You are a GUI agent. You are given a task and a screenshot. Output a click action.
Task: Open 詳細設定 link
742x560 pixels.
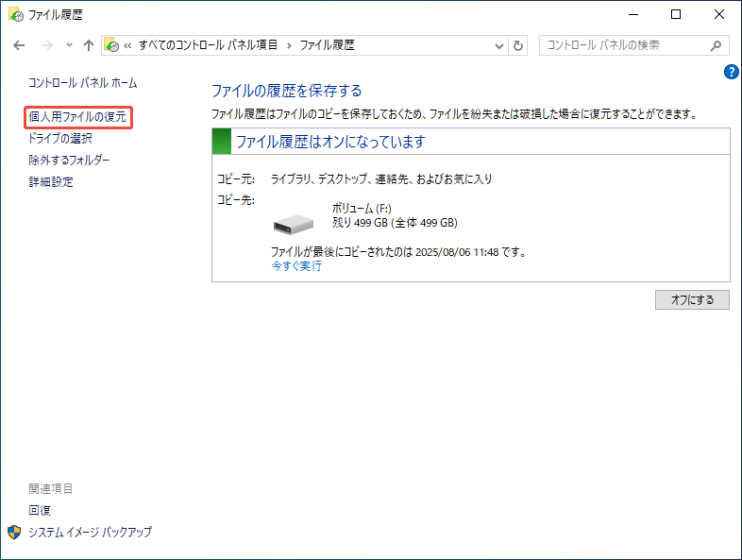click(51, 181)
